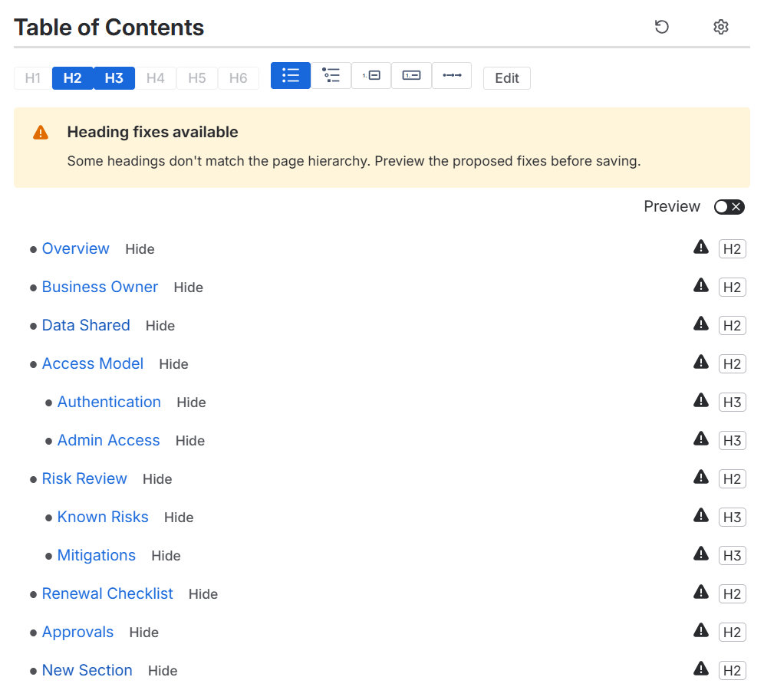Open the New Section heading link
The width and height of the screenshot is (764, 700).
(x=87, y=670)
